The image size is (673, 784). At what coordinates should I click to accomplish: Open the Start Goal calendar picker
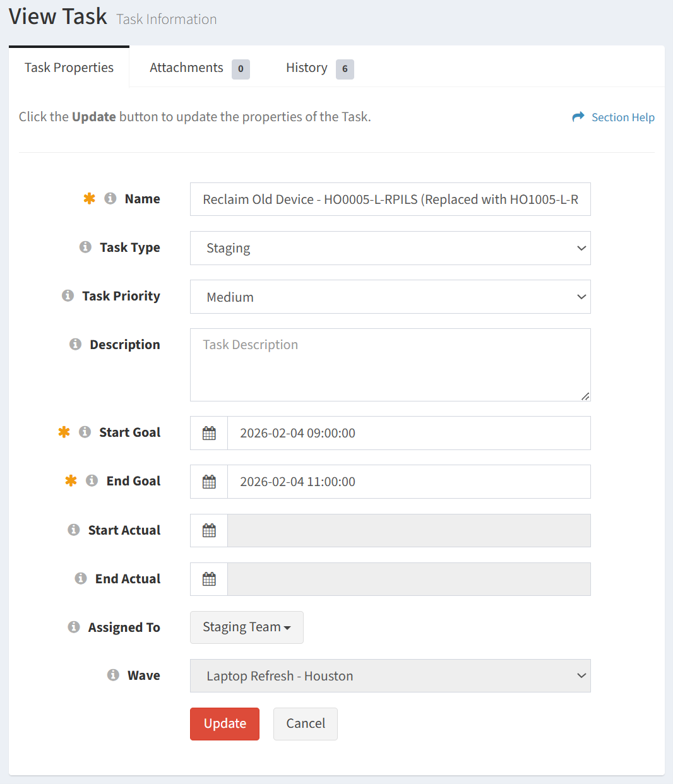pyautogui.click(x=209, y=433)
